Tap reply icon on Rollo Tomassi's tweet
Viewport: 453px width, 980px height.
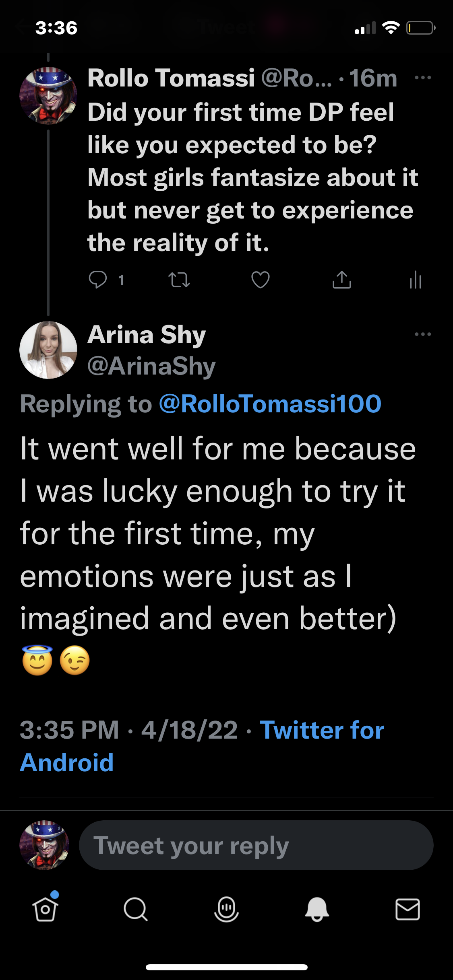(98, 280)
